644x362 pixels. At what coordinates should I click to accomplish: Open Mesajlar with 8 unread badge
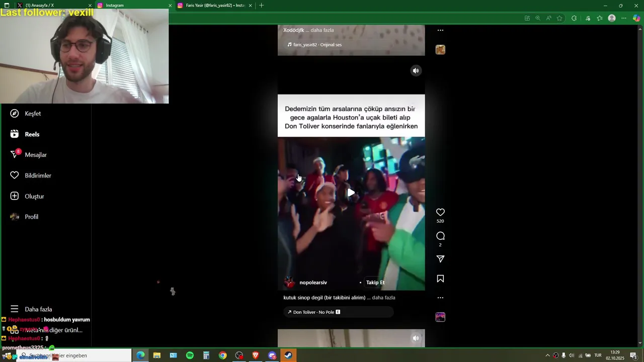click(x=29, y=155)
